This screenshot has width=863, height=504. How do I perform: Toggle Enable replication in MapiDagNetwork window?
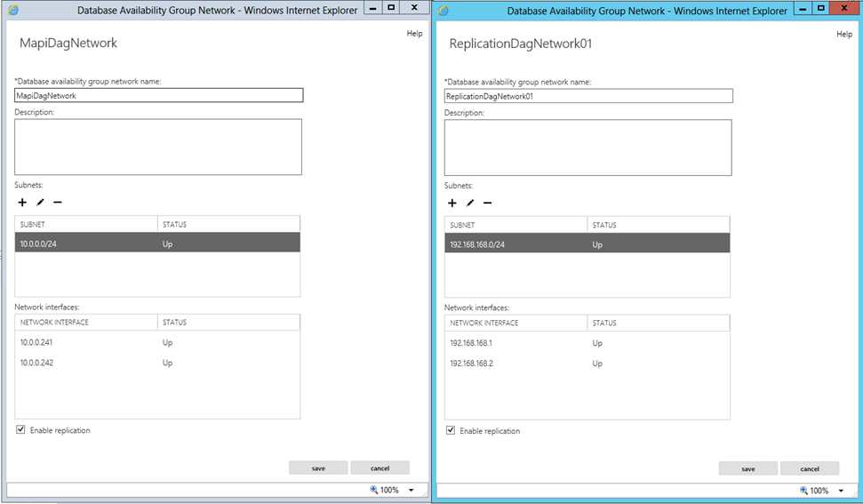[20, 429]
